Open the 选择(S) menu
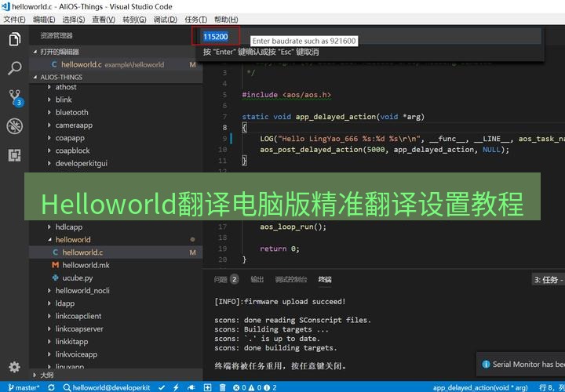565x392 pixels. point(74,20)
